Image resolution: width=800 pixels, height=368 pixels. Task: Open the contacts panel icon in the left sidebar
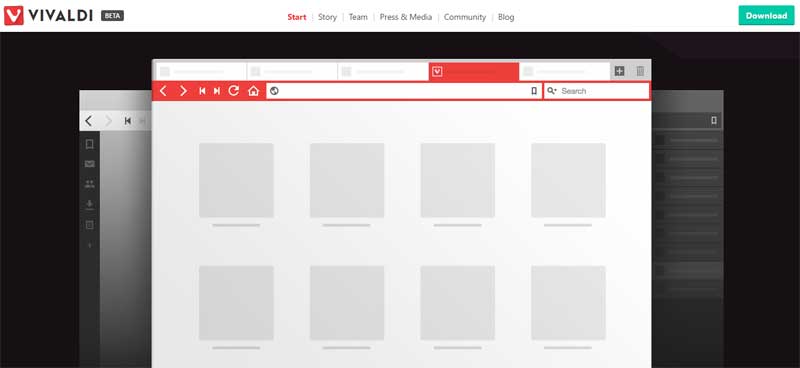pos(90,184)
